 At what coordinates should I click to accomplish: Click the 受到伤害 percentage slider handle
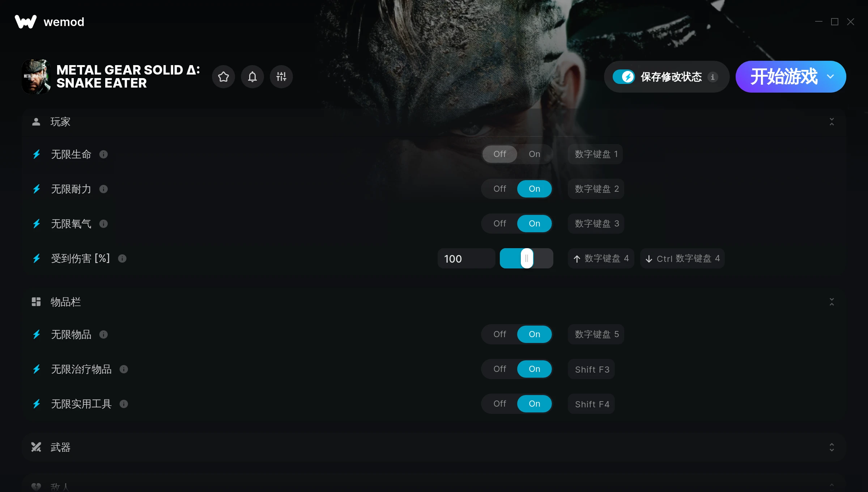(527, 258)
